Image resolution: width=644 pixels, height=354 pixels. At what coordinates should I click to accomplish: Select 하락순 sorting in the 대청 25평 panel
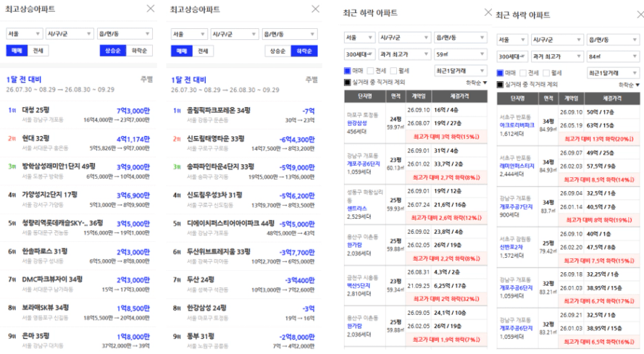(x=139, y=51)
